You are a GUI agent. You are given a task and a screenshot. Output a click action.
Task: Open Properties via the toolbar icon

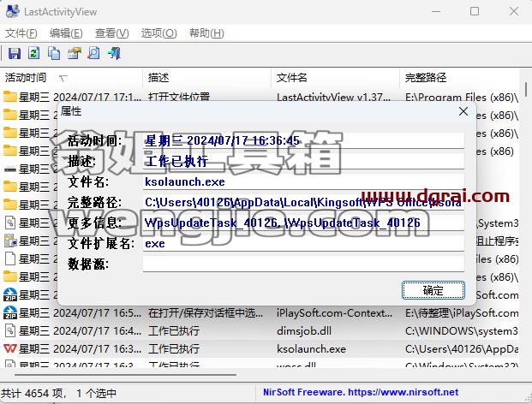[x=75, y=53]
